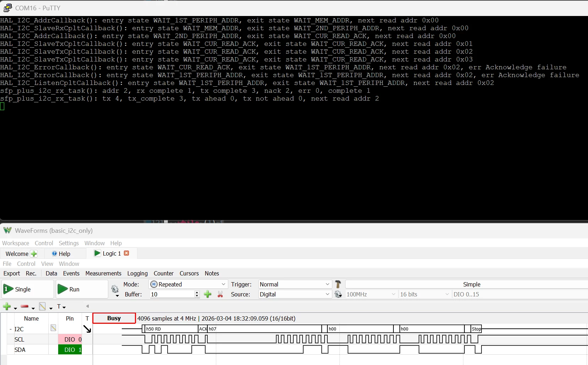
Task: Open the Logic File menu
Action: [7, 264]
